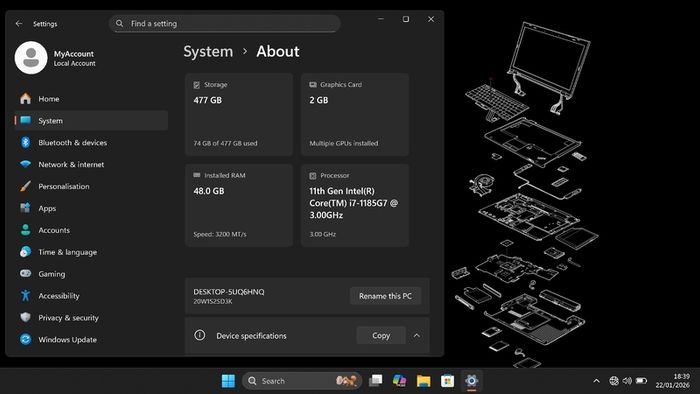Click DESKTOP-5UQ6HNQ device name
The height and width of the screenshot is (394, 700).
pos(229,292)
